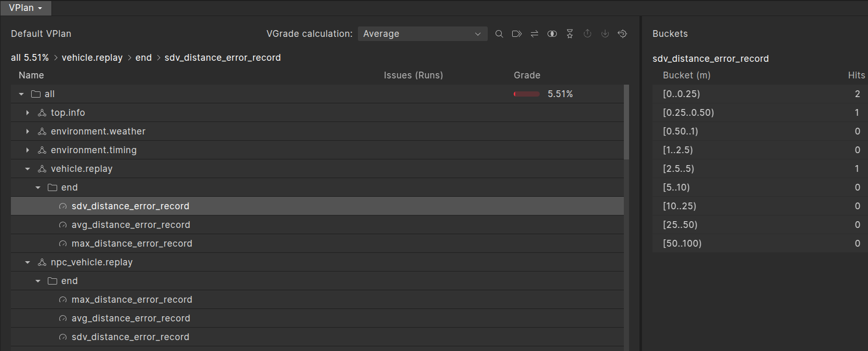The width and height of the screenshot is (868, 351).
Task: Select avg_distance_error_record under vehicle.replay
Action: (131, 225)
